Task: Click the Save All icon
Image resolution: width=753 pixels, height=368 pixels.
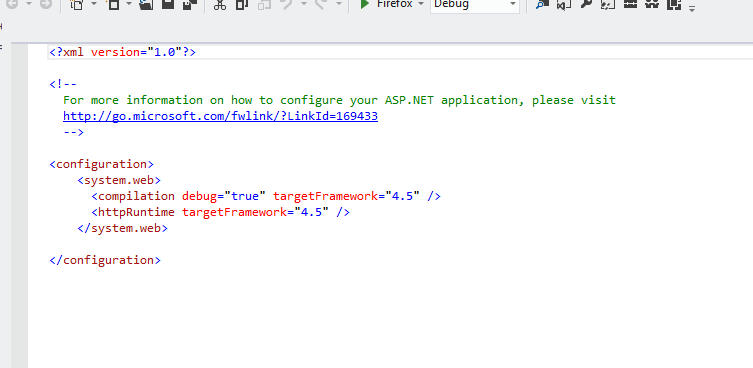Action: [190, 4]
